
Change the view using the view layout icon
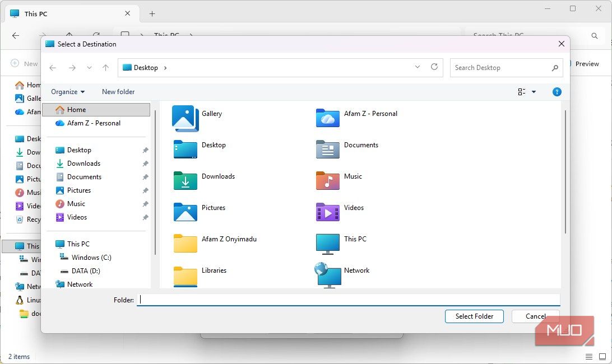tap(521, 92)
